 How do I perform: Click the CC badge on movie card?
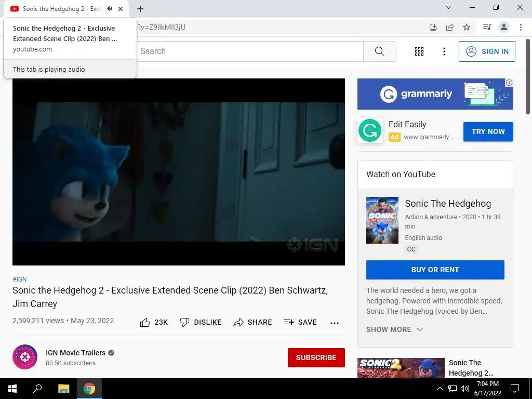tap(411, 249)
